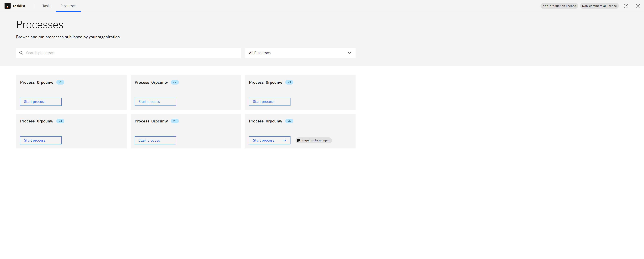Click the Requires form input tag
Screen dimensions: 644x259
click(313, 140)
